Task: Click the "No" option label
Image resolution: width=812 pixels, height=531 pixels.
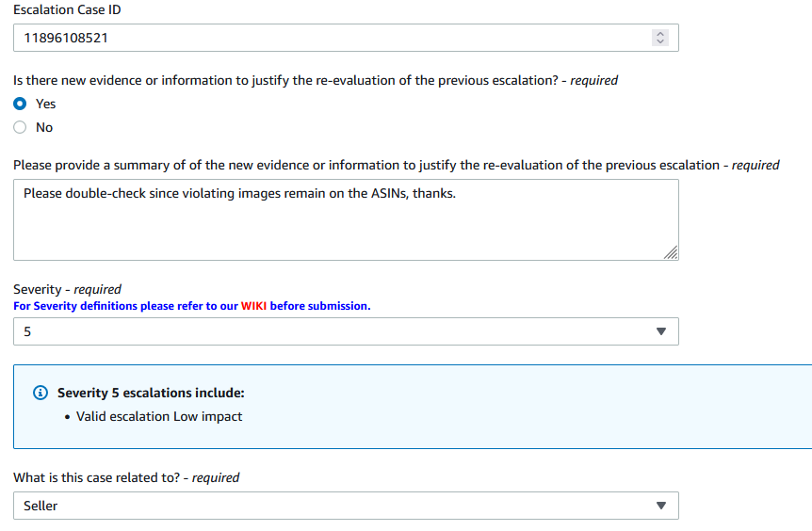Action: [44, 127]
